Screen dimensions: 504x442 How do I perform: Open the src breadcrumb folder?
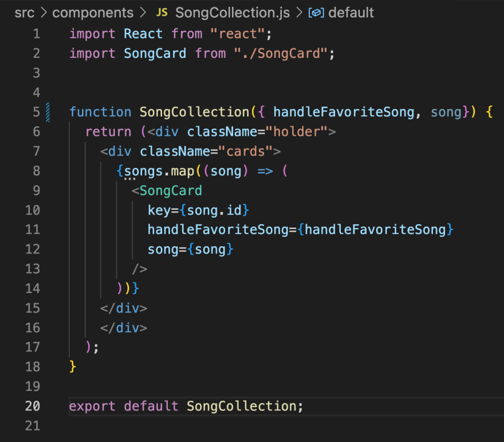click(25, 13)
